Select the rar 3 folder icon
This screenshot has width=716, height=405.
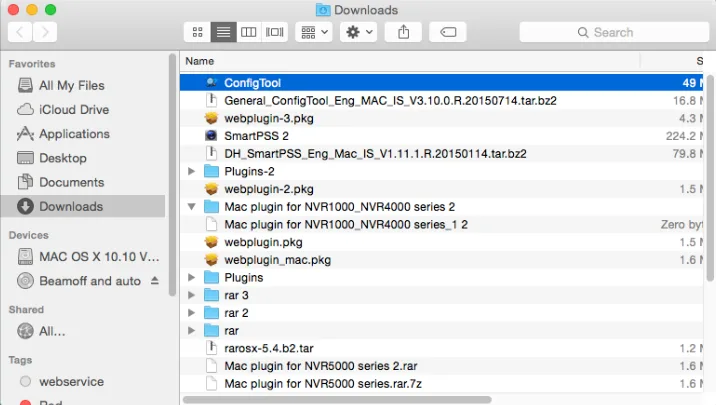[x=211, y=295]
